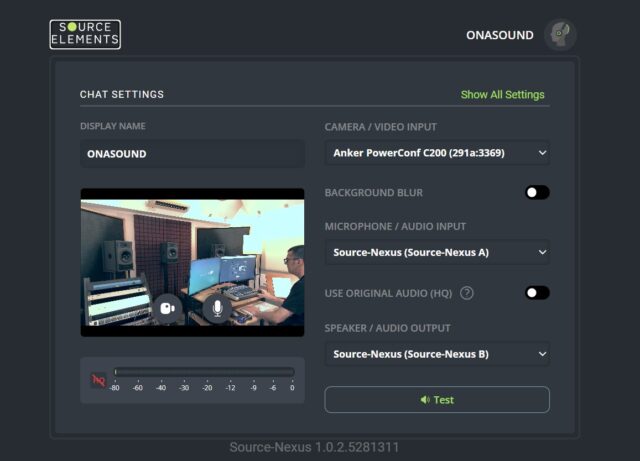Click the Display Name input field
This screenshot has width=640, height=461.
tap(192, 154)
